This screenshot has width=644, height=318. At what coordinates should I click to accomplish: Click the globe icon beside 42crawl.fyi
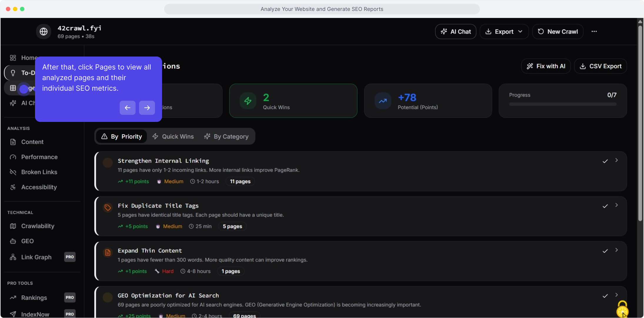coord(44,32)
